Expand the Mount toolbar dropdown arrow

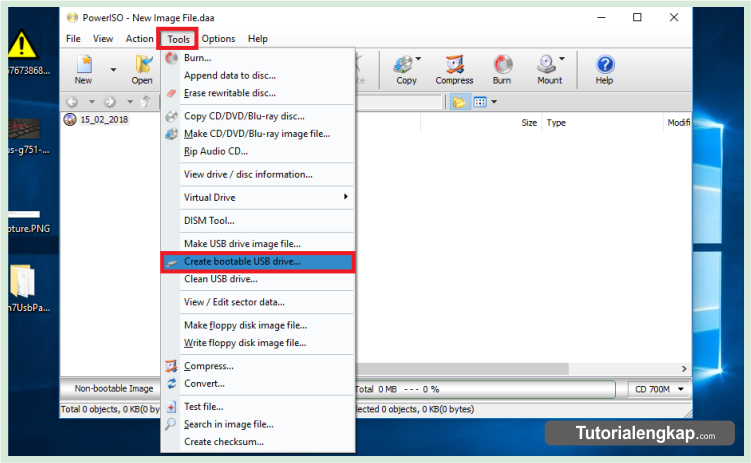tap(562, 58)
